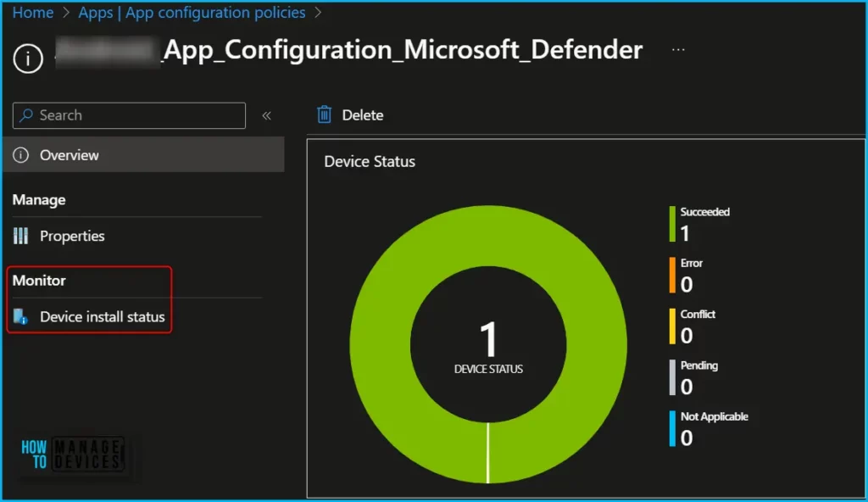Click the trash can Delete icon
Screen dimensions: 868x502
pos(324,114)
